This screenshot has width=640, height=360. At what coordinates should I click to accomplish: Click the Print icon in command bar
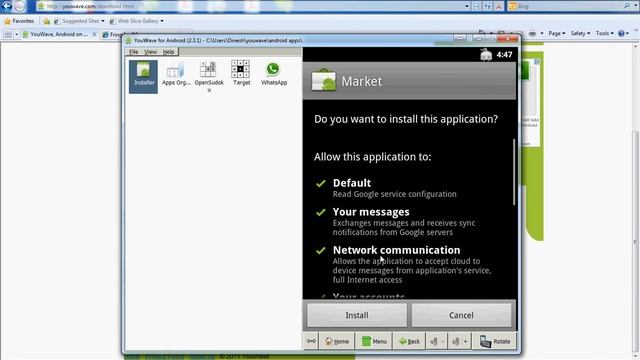point(532,33)
